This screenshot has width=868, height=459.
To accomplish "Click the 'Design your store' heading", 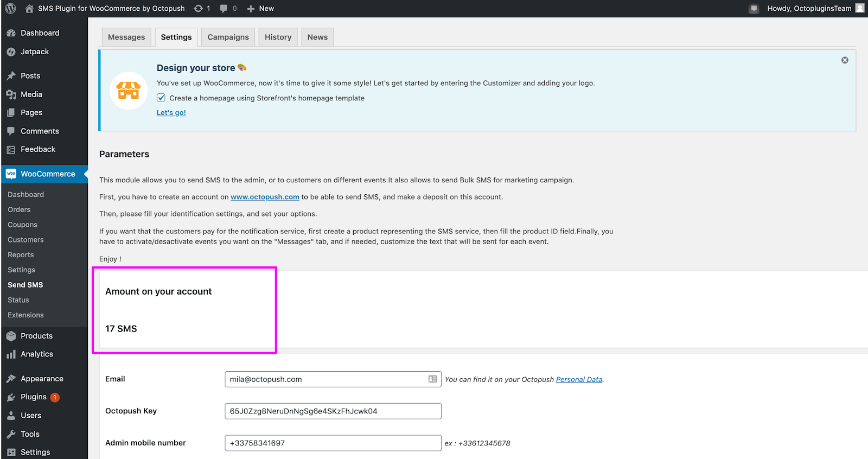I will click(196, 68).
